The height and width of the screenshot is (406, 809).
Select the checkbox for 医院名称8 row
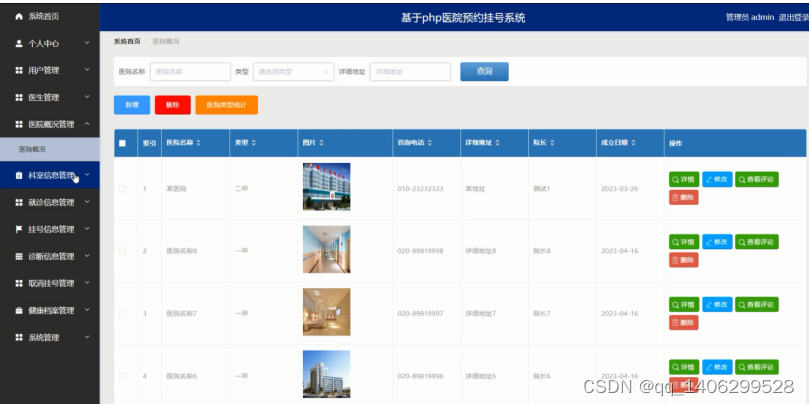(x=122, y=251)
